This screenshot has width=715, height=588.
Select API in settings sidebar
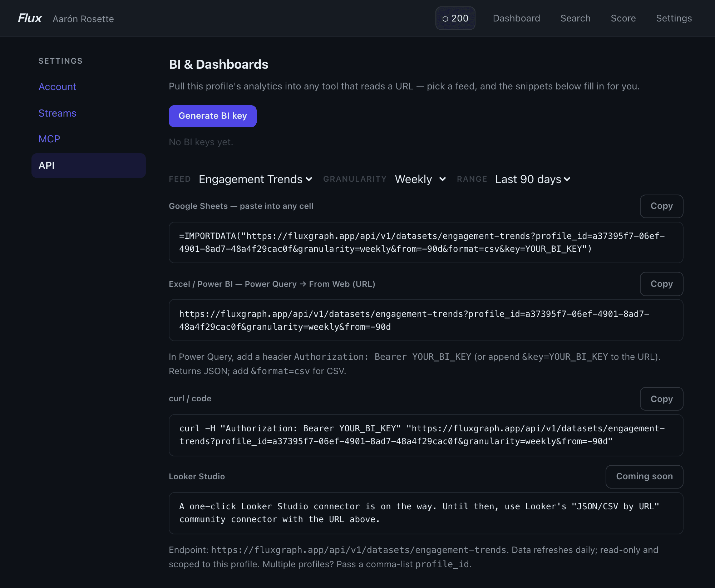(x=88, y=166)
